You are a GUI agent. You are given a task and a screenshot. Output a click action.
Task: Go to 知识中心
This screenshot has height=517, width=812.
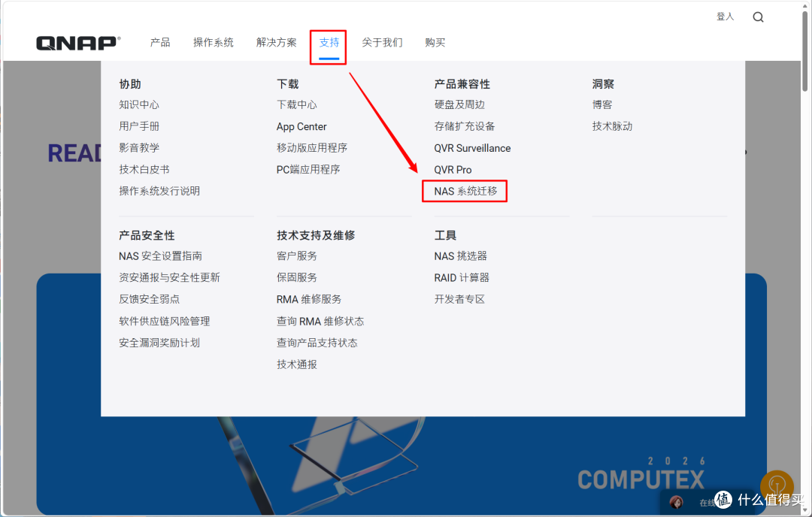[x=139, y=104]
